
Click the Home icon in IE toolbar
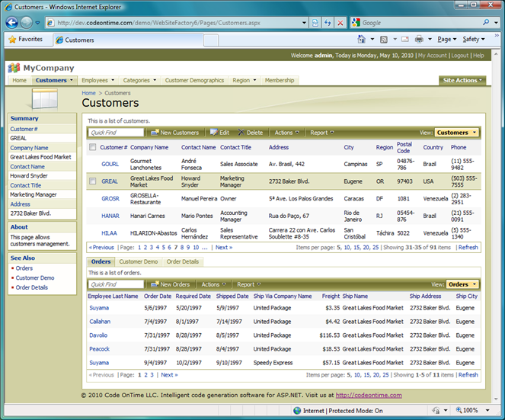[x=362, y=39]
